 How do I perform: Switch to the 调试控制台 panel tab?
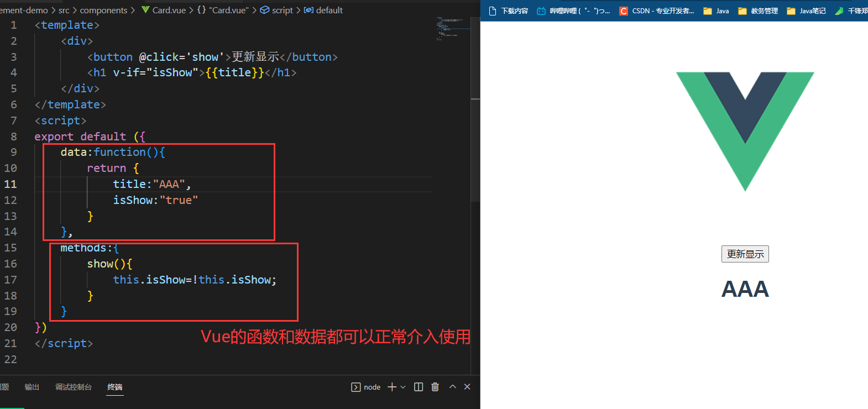(74, 387)
